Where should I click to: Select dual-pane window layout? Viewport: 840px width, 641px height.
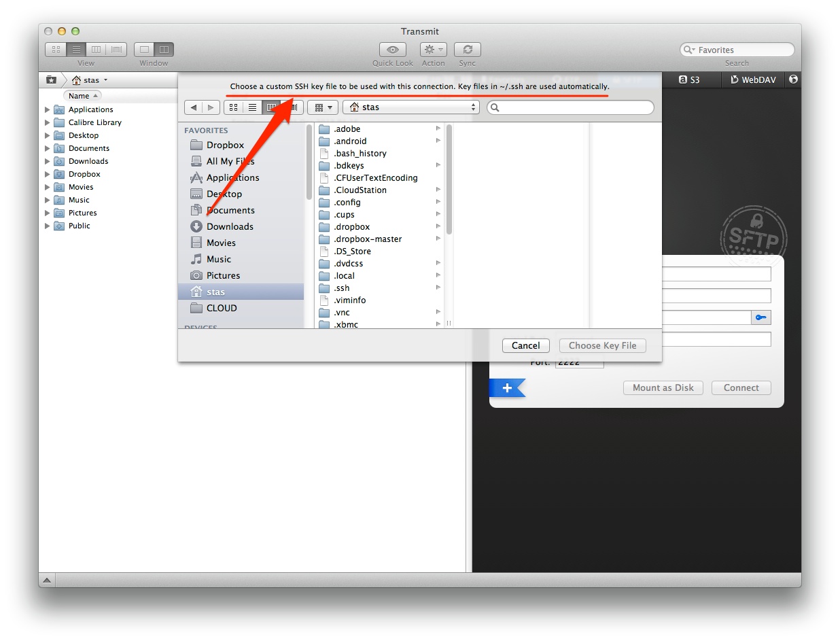pos(164,50)
